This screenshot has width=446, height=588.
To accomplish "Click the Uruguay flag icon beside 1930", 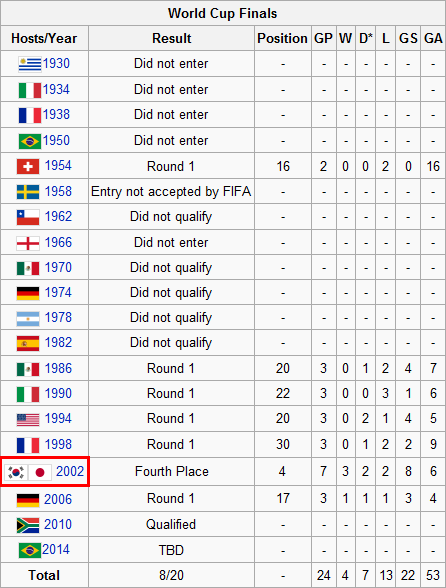I will coord(30,64).
